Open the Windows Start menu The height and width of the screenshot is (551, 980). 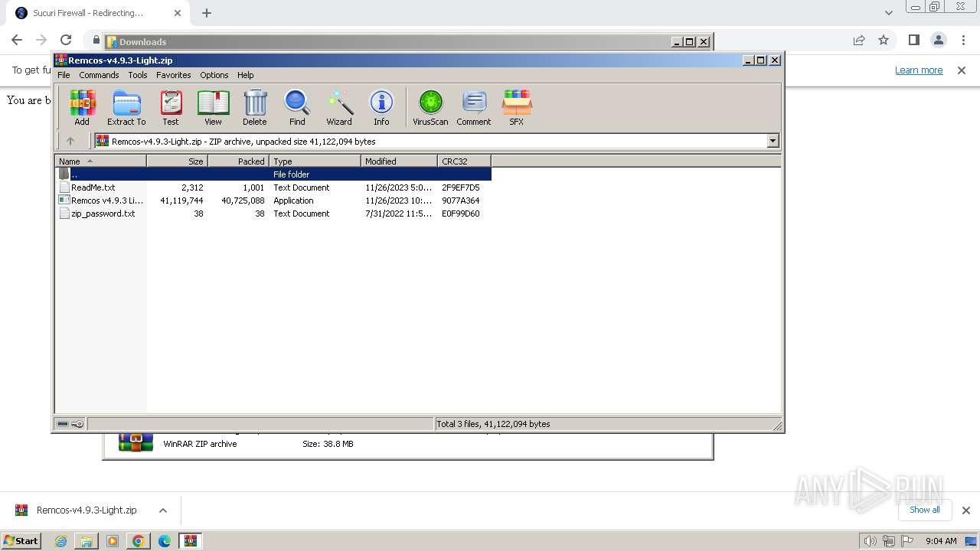coord(21,540)
